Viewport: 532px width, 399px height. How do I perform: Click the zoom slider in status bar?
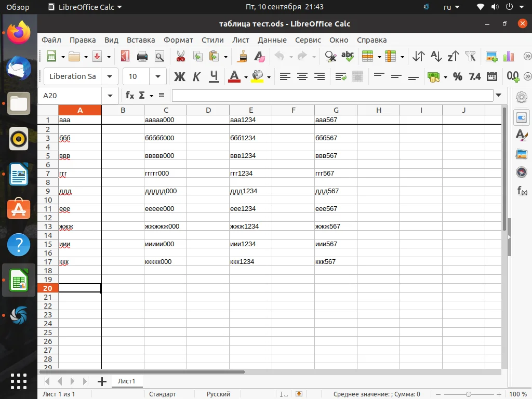tap(469, 394)
